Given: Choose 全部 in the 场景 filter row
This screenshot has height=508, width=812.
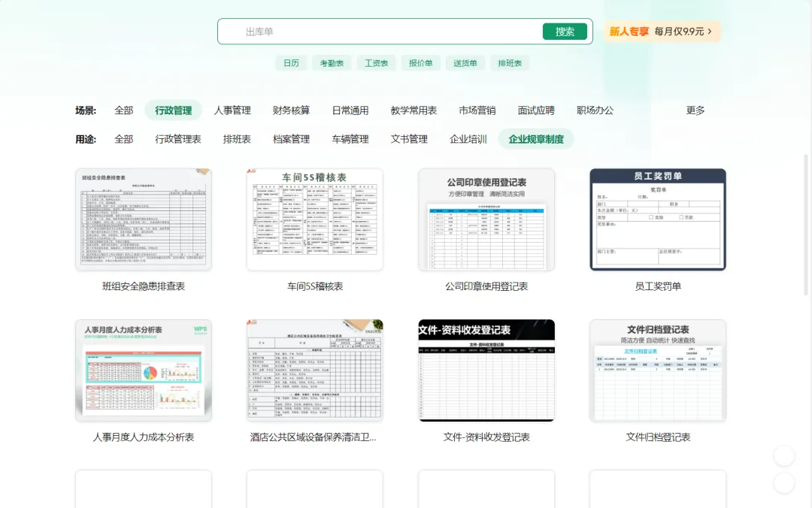Looking at the screenshot, I should click(x=124, y=110).
